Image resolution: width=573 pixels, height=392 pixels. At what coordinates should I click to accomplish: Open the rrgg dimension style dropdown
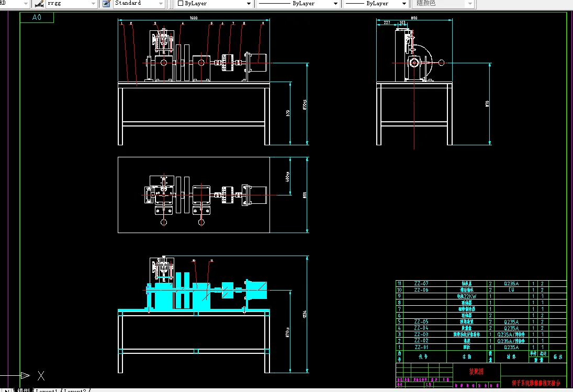(x=93, y=4)
